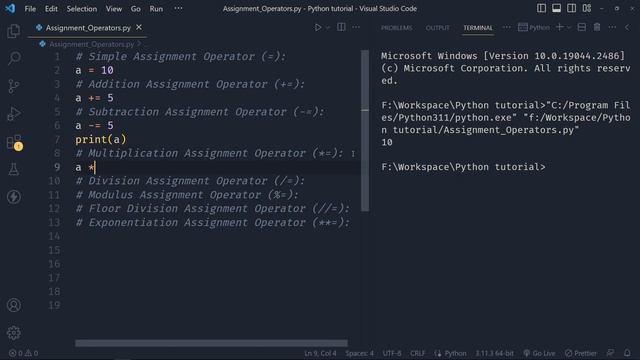Select the Python terminal instance label
Screen dimensions: 640x360
[x=534, y=27]
